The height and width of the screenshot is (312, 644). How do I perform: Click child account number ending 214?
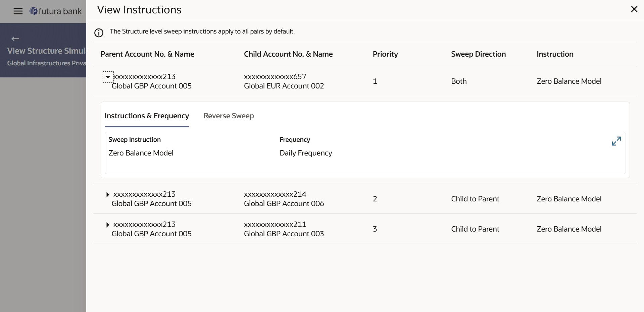(275, 194)
